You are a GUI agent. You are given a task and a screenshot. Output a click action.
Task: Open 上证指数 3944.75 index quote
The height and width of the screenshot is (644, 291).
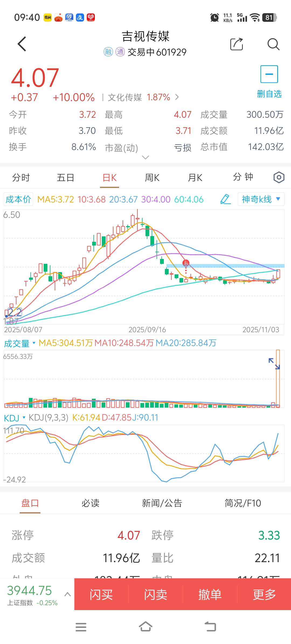32,595
